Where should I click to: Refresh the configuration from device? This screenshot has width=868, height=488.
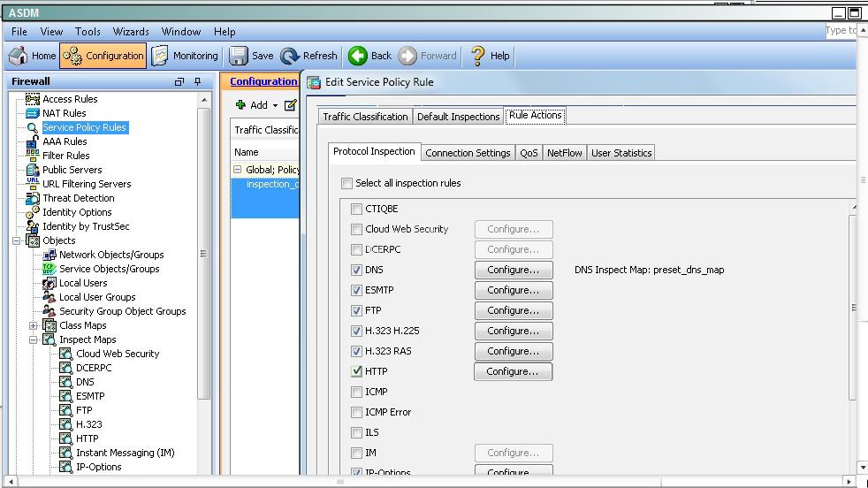(x=308, y=56)
